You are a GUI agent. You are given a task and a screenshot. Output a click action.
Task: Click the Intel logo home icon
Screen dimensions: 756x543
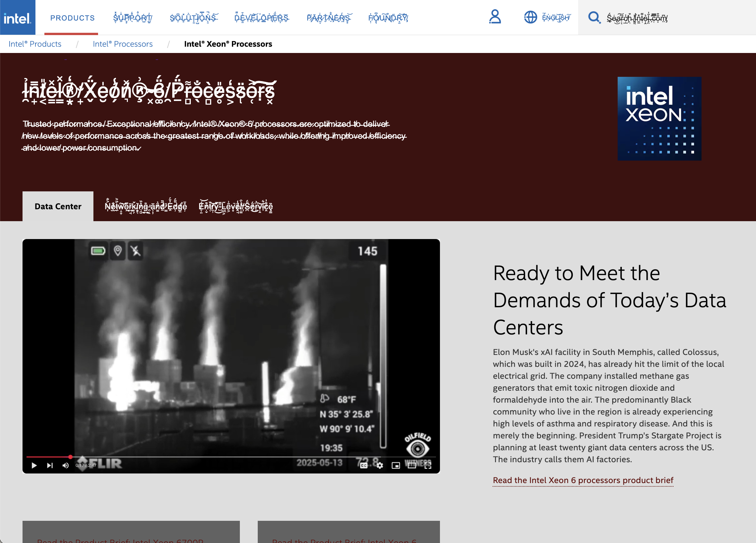(x=17, y=18)
